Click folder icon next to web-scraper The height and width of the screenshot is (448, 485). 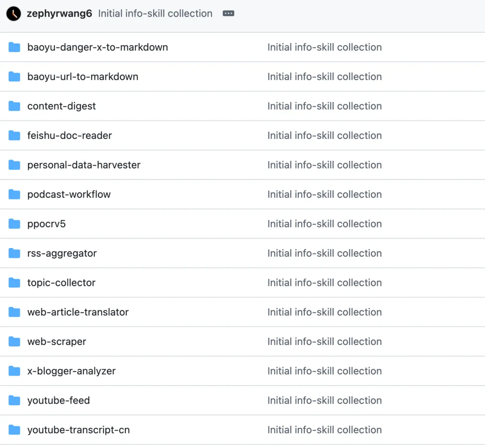click(x=14, y=342)
